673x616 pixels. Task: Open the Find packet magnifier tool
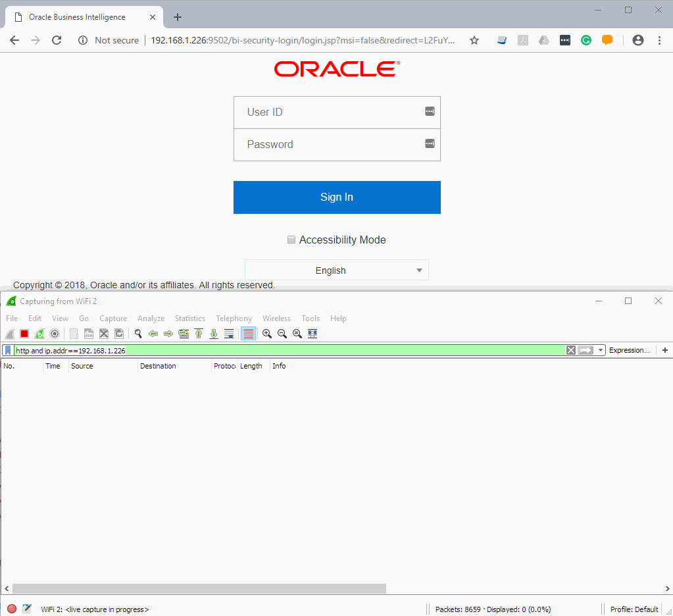pos(138,334)
